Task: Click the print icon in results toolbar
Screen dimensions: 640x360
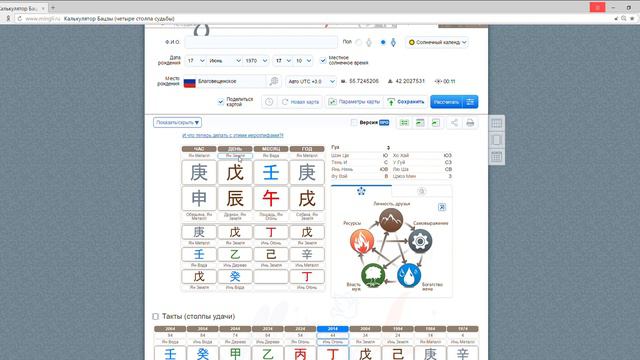Action: point(470,123)
